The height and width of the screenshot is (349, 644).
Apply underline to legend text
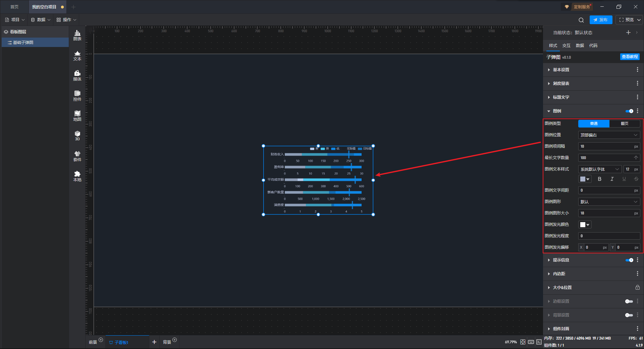click(624, 179)
